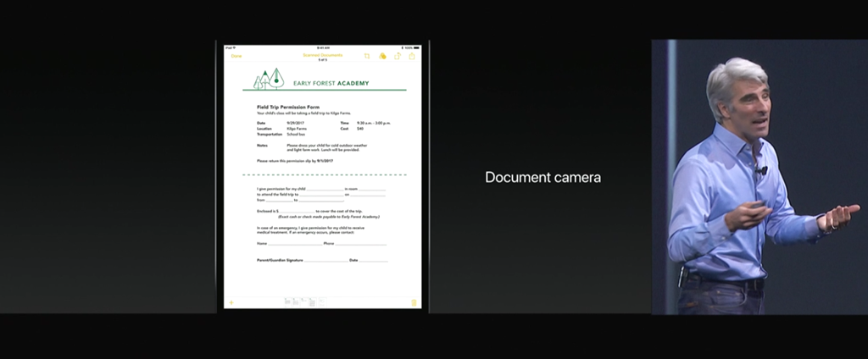Tap the battery indicator in iPad status bar
The image size is (868, 359).
pyautogui.click(x=416, y=47)
